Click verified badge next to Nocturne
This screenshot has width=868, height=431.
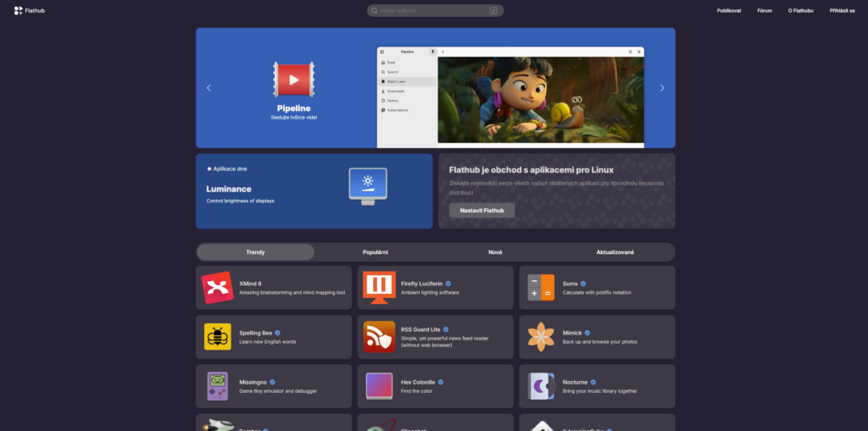click(x=593, y=383)
